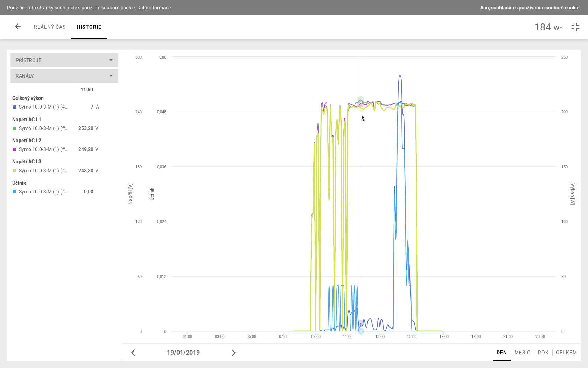Screen dimensions: 588x368
Task: Click the Celkový výkon blue legend square
Action: point(15,107)
